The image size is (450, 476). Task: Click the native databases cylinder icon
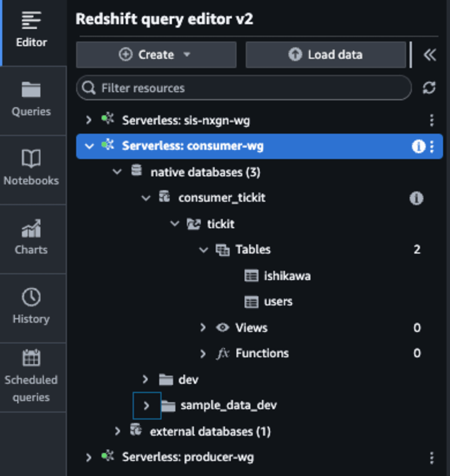[x=137, y=170]
